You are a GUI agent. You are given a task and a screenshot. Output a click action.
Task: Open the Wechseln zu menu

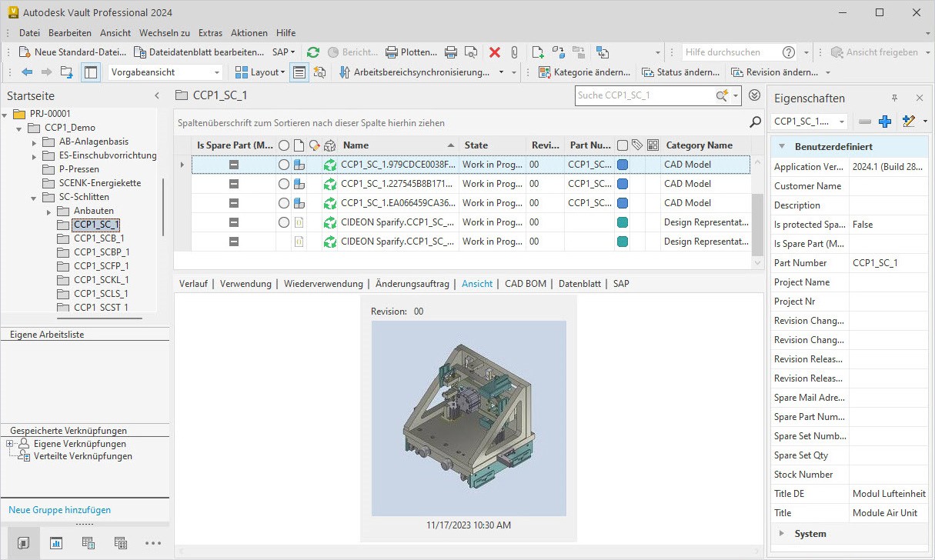165,33
